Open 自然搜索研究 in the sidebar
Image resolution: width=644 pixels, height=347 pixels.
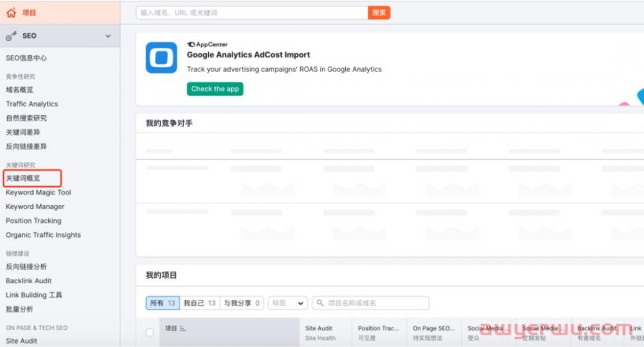(x=26, y=118)
